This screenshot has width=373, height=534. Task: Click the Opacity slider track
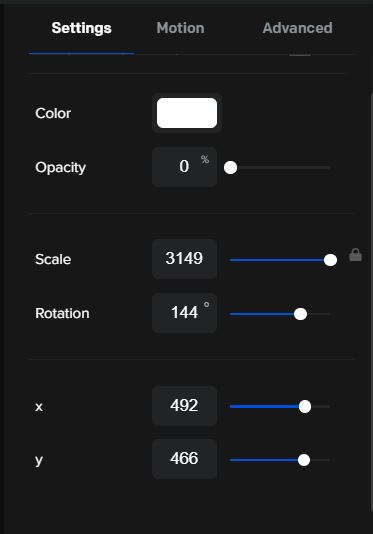[x=280, y=168]
